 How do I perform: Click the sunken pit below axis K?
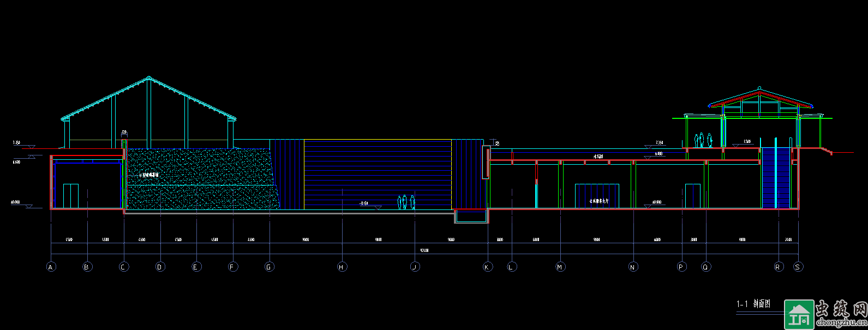point(471,217)
